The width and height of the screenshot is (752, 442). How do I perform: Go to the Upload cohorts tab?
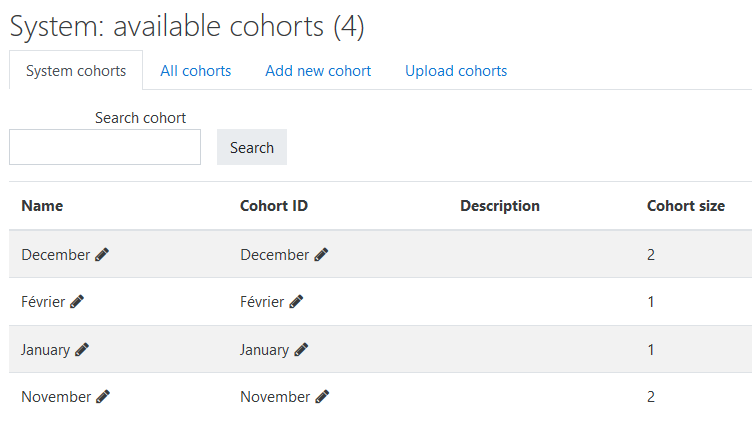tap(456, 70)
